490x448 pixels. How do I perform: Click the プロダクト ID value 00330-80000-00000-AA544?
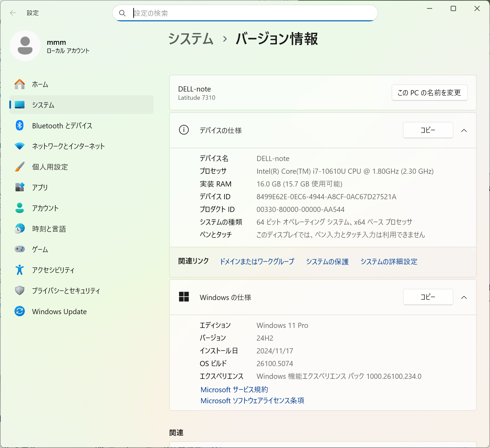point(301,210)
